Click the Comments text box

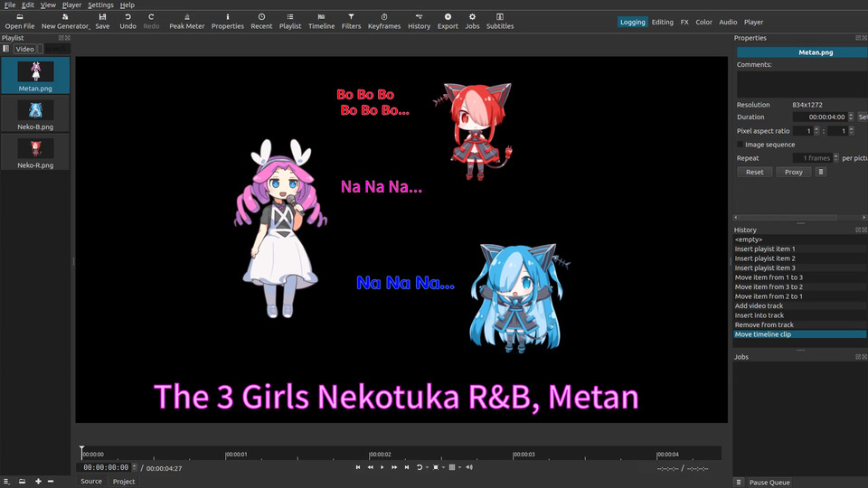pos(802,85)
